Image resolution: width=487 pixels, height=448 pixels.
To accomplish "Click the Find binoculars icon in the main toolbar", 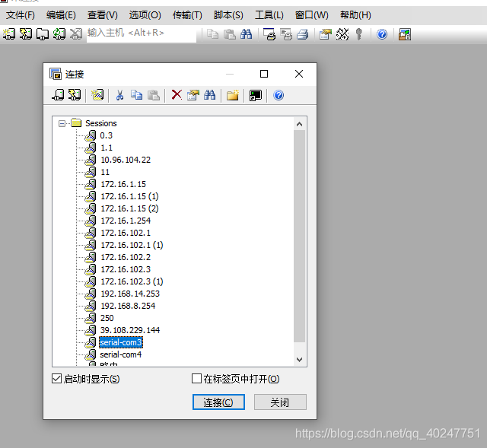I will pos(246,34).
